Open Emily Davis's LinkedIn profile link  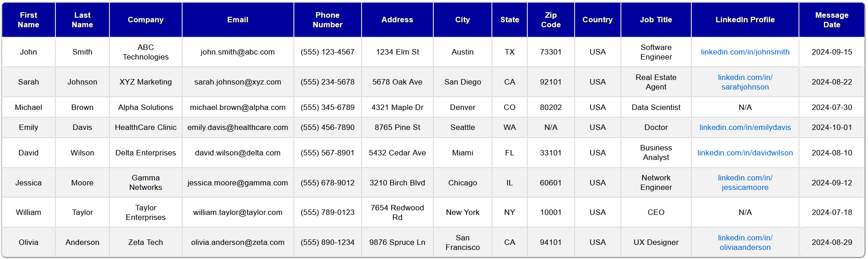[744, 128]
